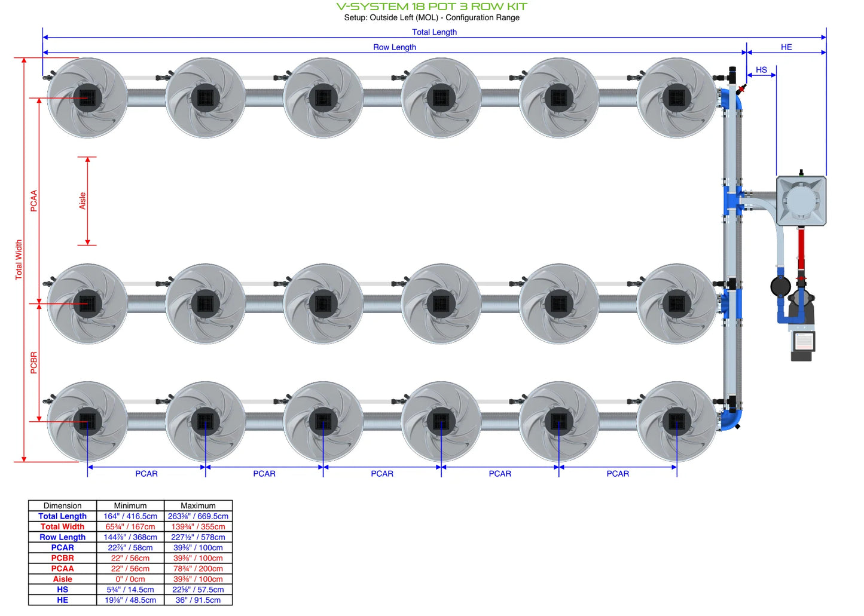Click the 19⅛" / 48.5cm cell
This screenshot has height=616, width=864.
click(x=130, y=600)
